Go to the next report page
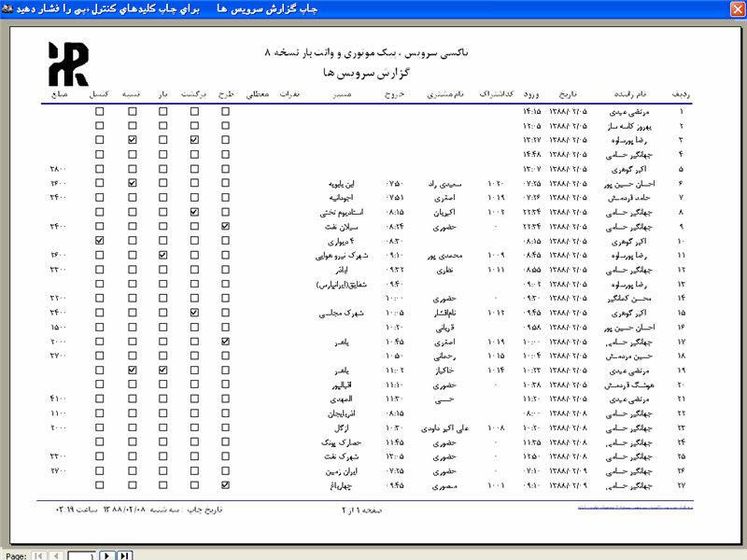747x560 pixels. 107,555
